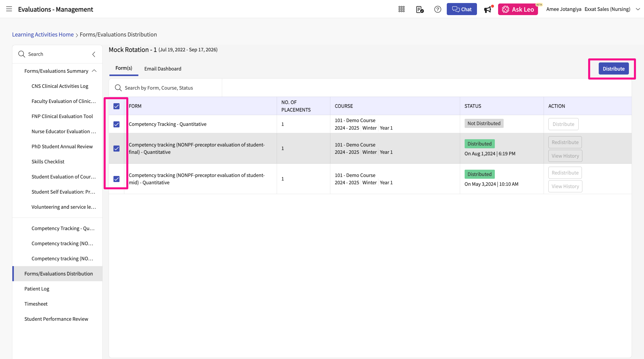View History for the student-final form

click(x=565, y=156)
